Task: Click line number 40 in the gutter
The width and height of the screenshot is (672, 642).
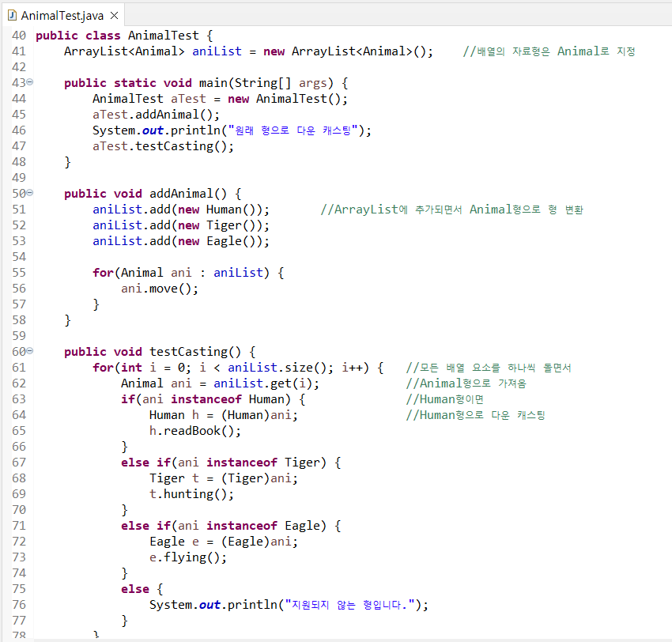Action: 19,36
